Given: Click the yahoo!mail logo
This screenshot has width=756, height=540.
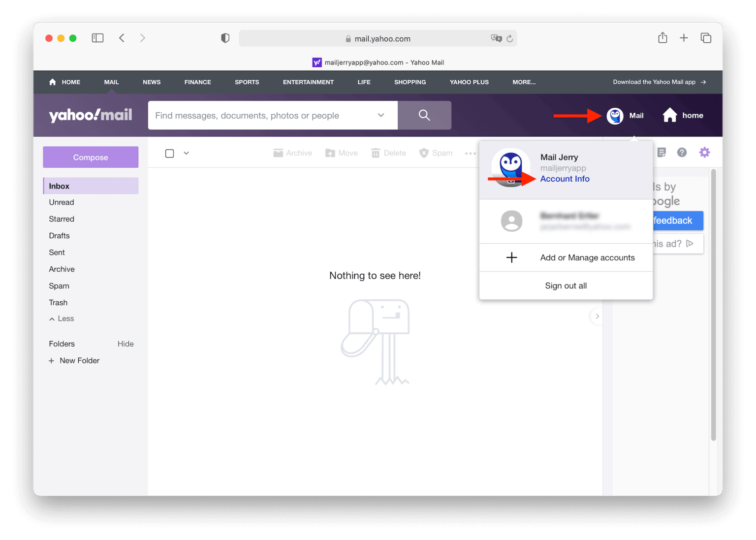Looking at the screenshot, I should [x=91, y=115].
